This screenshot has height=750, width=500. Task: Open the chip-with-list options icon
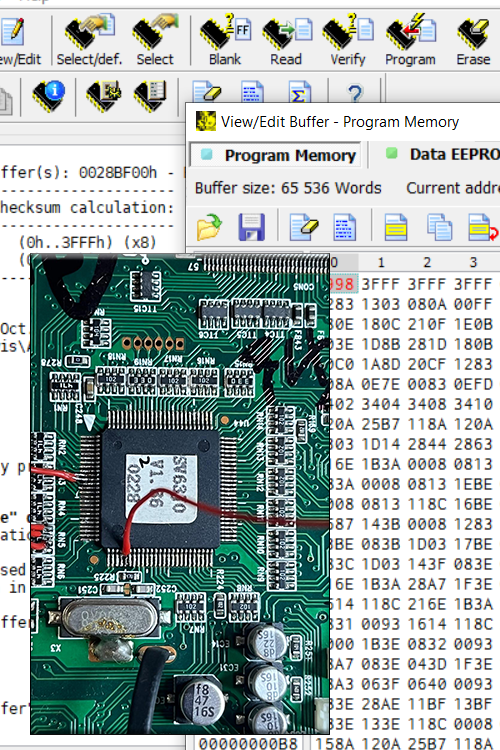click(x=150, y=96)
